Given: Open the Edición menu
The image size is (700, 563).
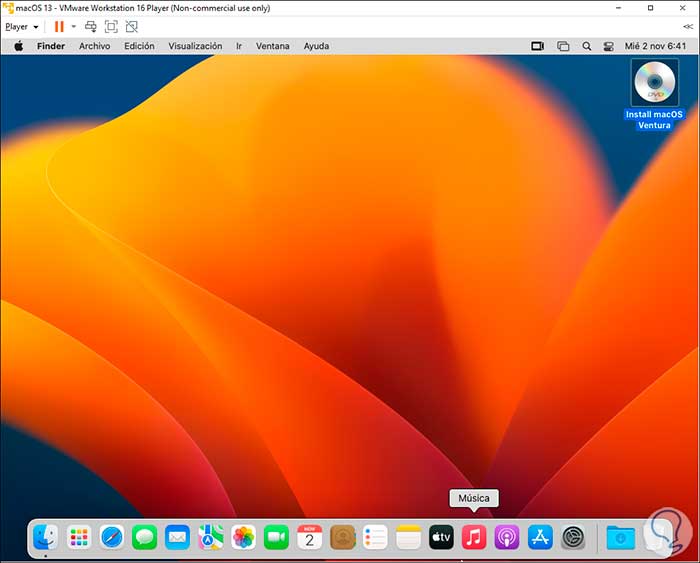Looking at the screenshot, I should pos(139,46).
